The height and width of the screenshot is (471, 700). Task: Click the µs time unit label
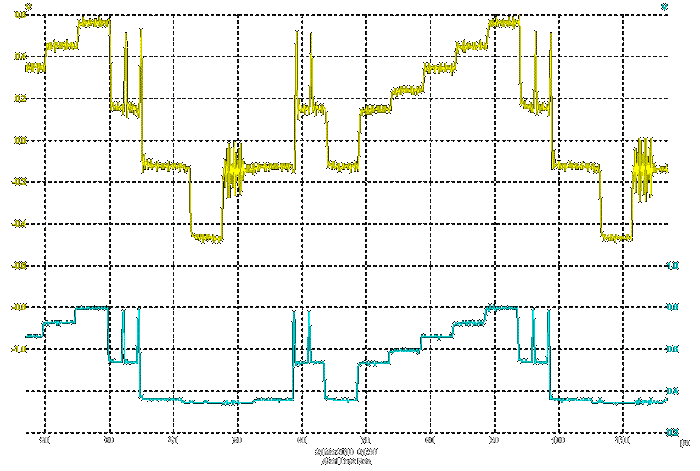(x=684, y=441)
